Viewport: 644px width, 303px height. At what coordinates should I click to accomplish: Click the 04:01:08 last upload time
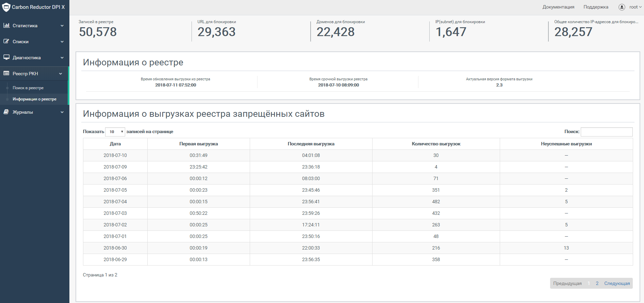tap(311, 155)
